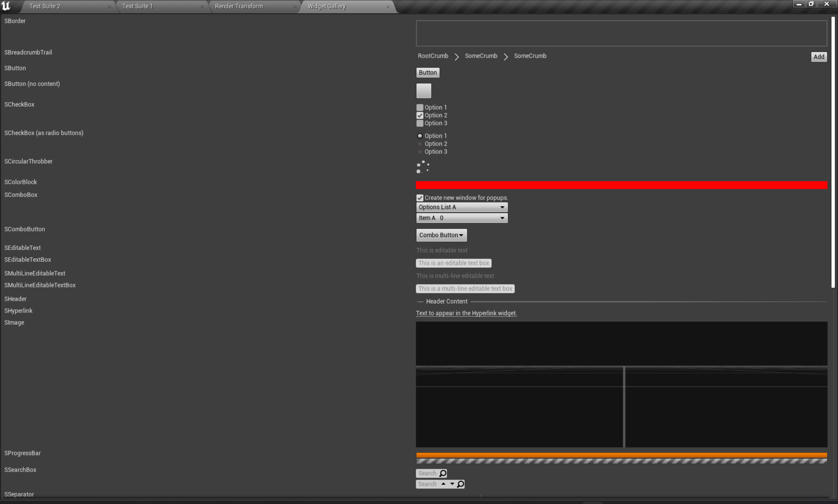The image size is (838, 504).
Task: Select the Option 3 radio button
Action: click(x=420, y=152)
